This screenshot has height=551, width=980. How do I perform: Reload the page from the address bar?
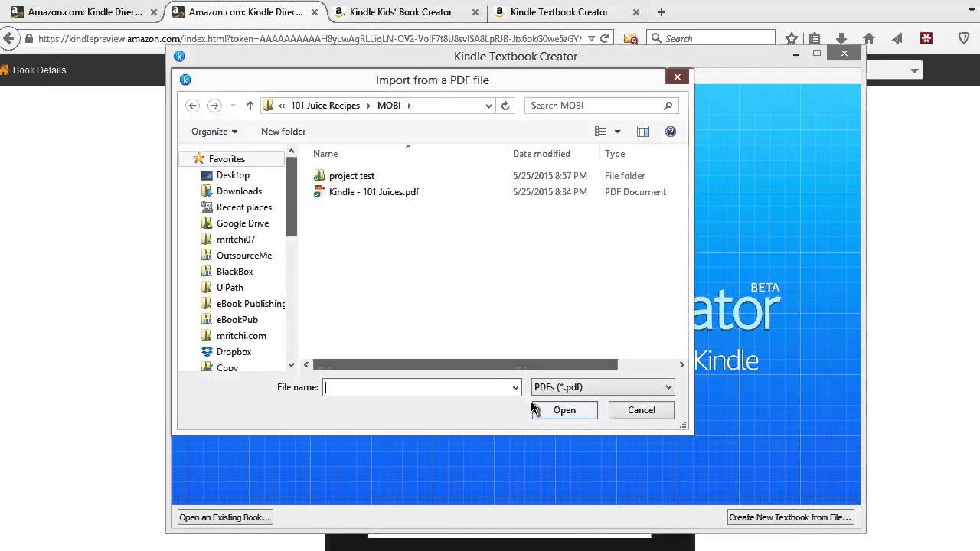605,38
